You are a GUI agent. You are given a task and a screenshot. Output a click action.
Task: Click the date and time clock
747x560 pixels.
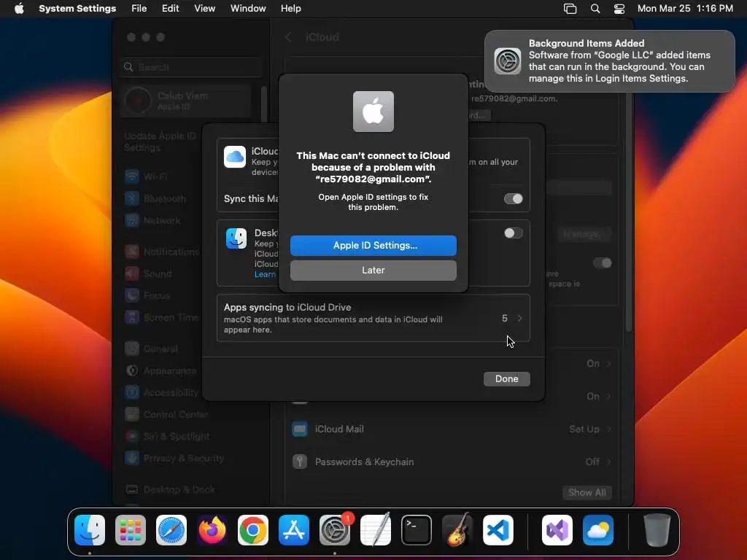[x=685, y=9]
